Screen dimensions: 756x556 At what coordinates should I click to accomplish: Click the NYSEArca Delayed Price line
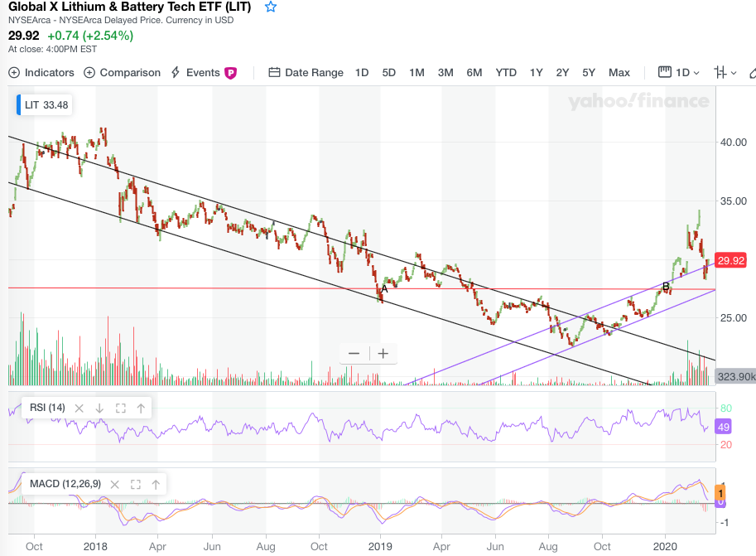(121, 20)
